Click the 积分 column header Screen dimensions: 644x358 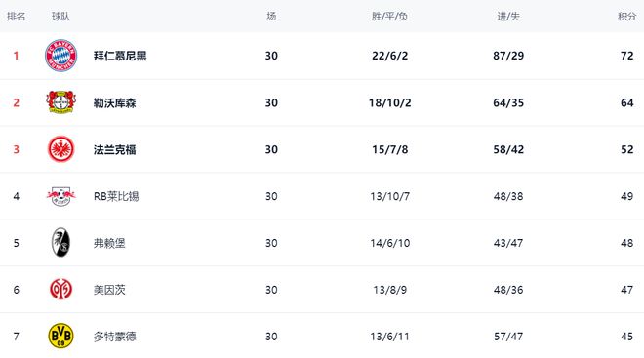pos(626,17)
